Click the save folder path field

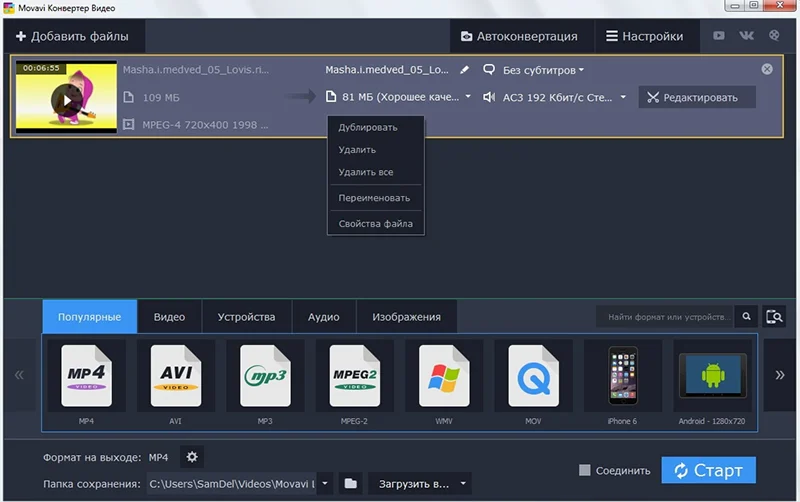(231, 484)
